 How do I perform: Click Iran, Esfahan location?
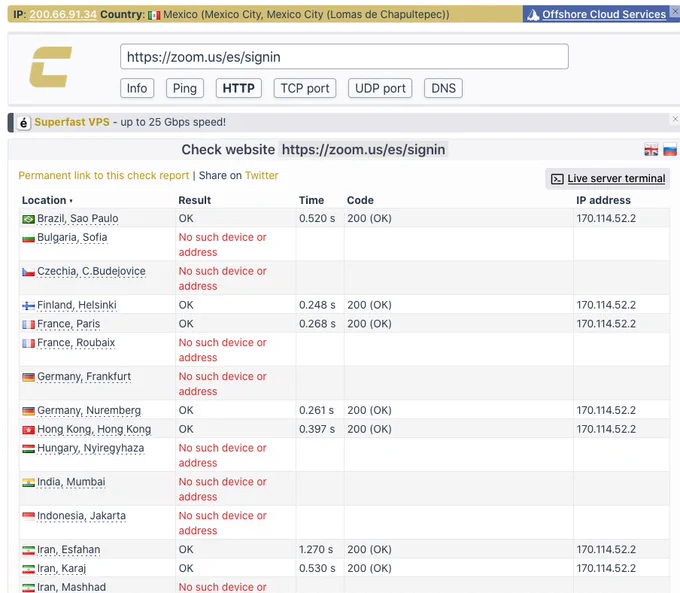pyautogui.click(x=69, y=550)
